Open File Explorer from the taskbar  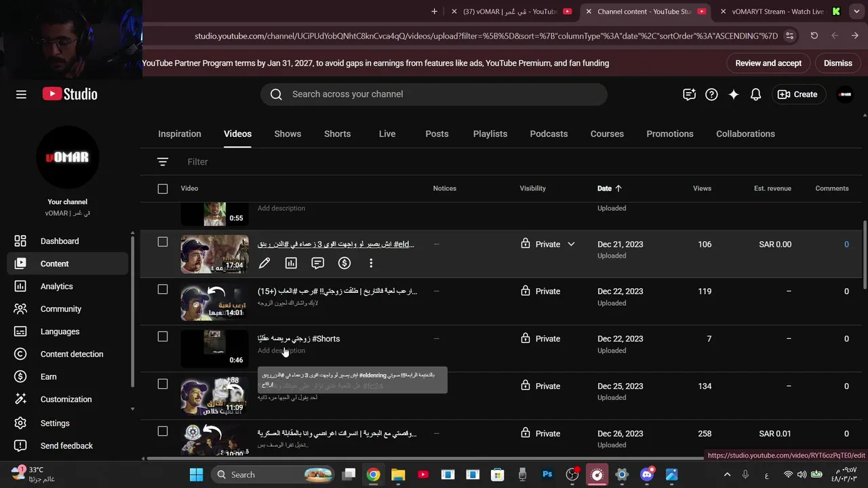398,474
